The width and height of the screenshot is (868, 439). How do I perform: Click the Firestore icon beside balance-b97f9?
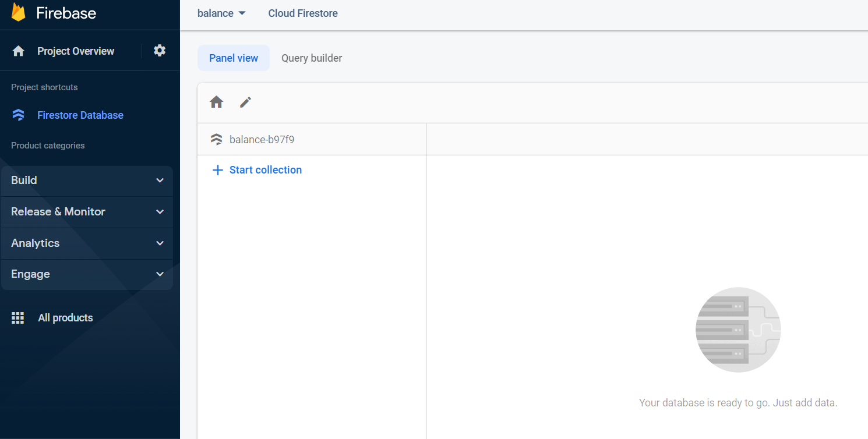(x=217, y=140)
